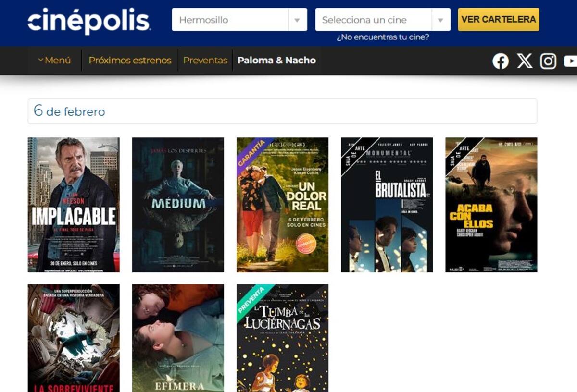This screenshot has width=577, height=392.
Task: Select the Efímera movie poster
Action: (178, 338)
